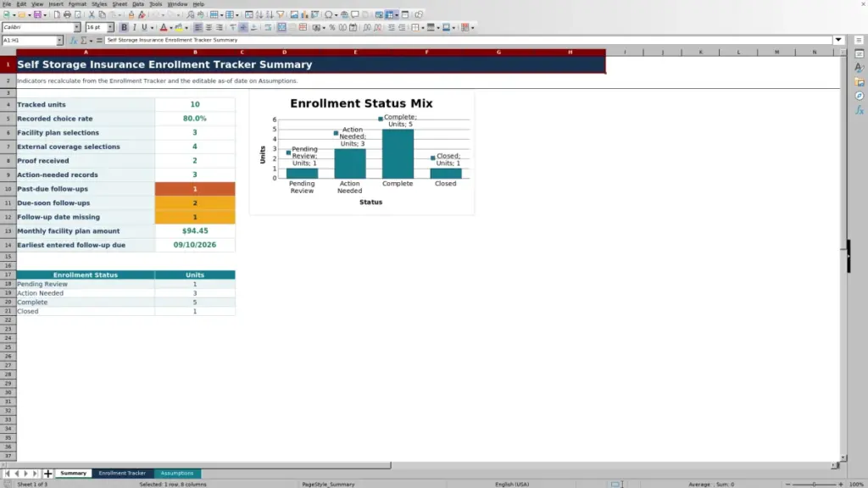Click the zoom slider in status bar
Screen dimensions: 868x488
[x=814, y=484]
